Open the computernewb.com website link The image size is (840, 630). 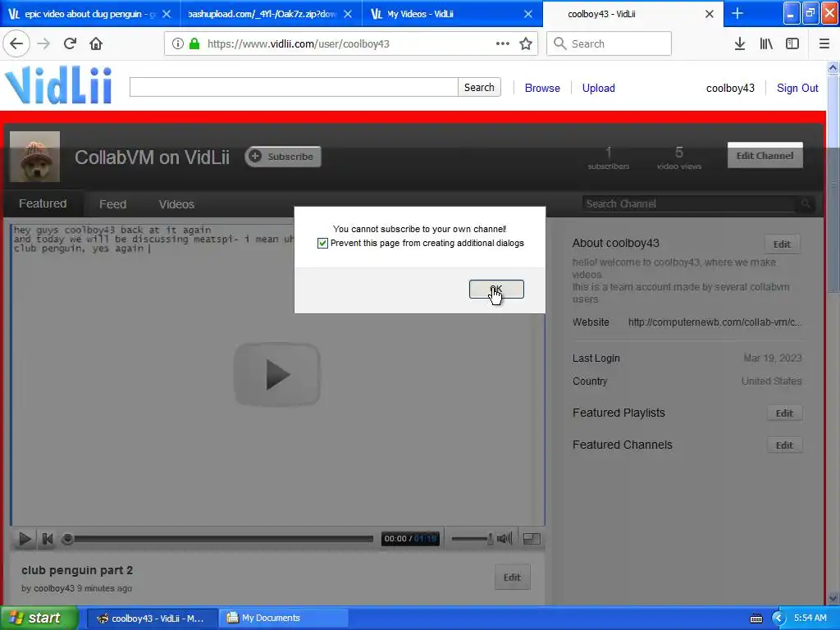pos(714,322)
